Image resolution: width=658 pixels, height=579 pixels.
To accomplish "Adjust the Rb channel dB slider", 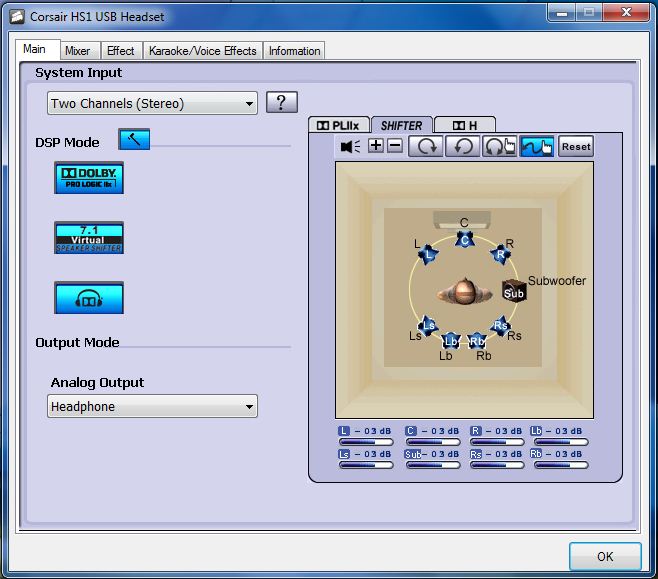I will (x=561, y=465).
